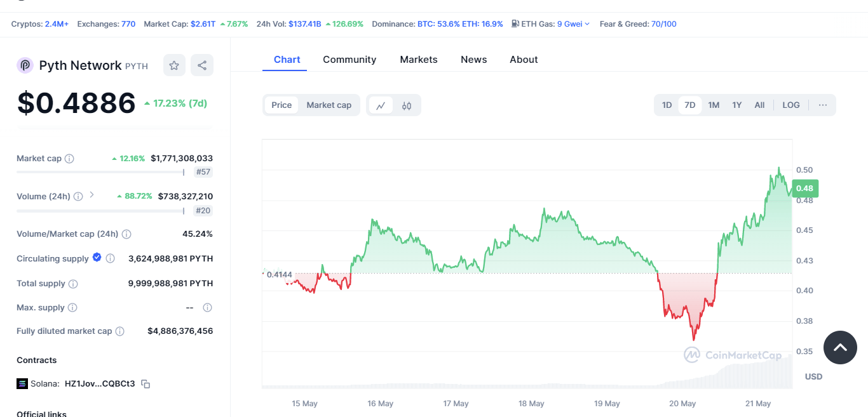
Task: Open the News tab
Action: coord(474,60)
